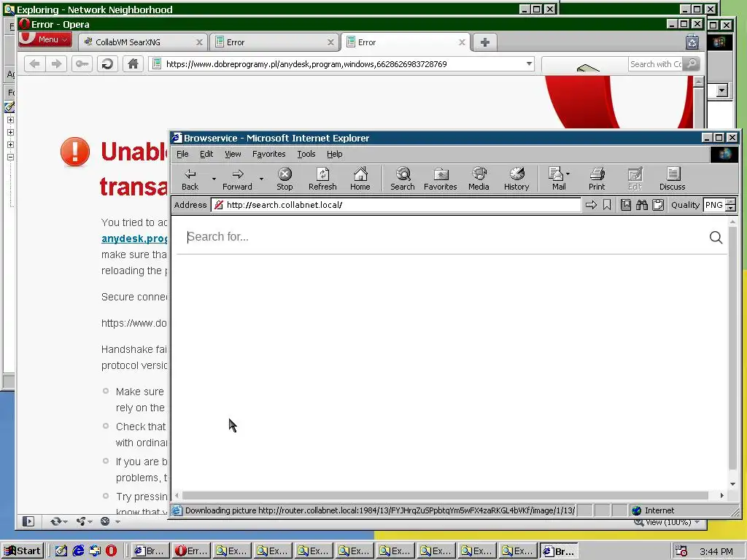Click Opera's reload button
Screen dimensions: 747x560
pyautogui.click(x=108, y=64)
